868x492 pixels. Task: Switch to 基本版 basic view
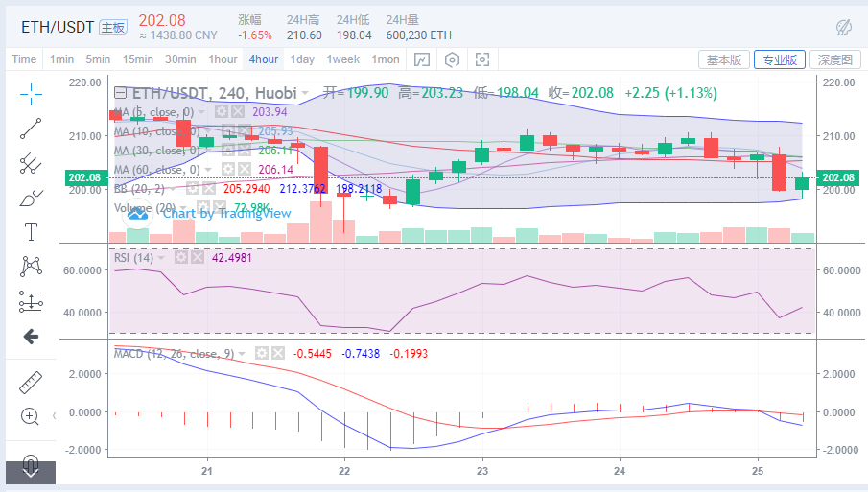tap(724, 59)
